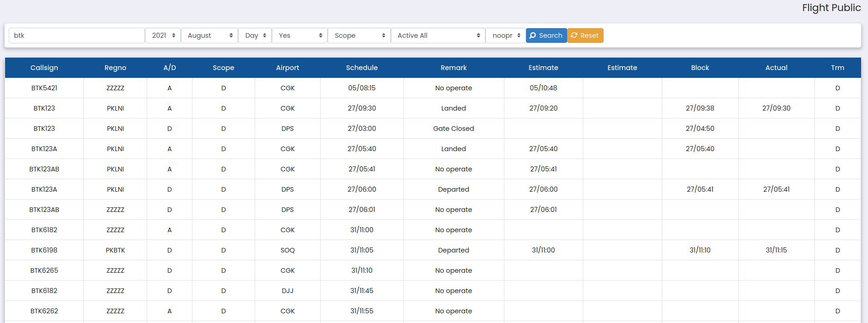Screen dimensions: 868x323
Task: Click the PKBTK registration cell
Action: 115,250
